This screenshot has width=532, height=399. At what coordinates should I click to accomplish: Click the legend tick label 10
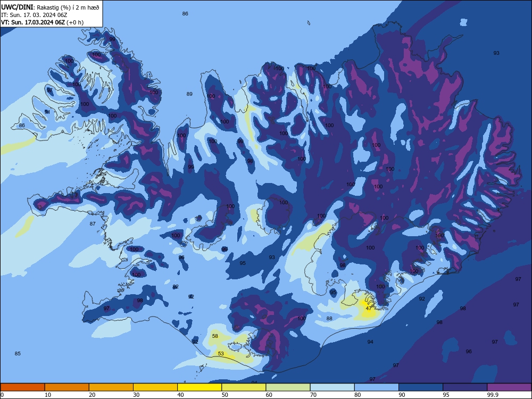pyautogui.click(x=48, y=395)
